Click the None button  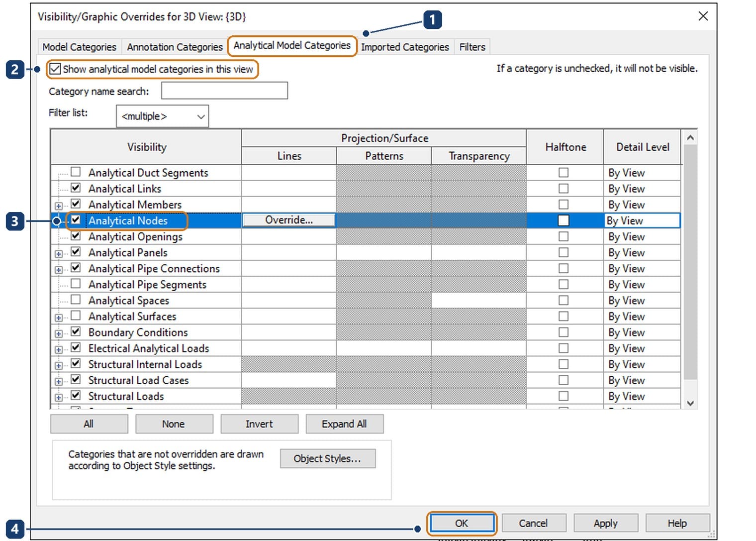174,424
